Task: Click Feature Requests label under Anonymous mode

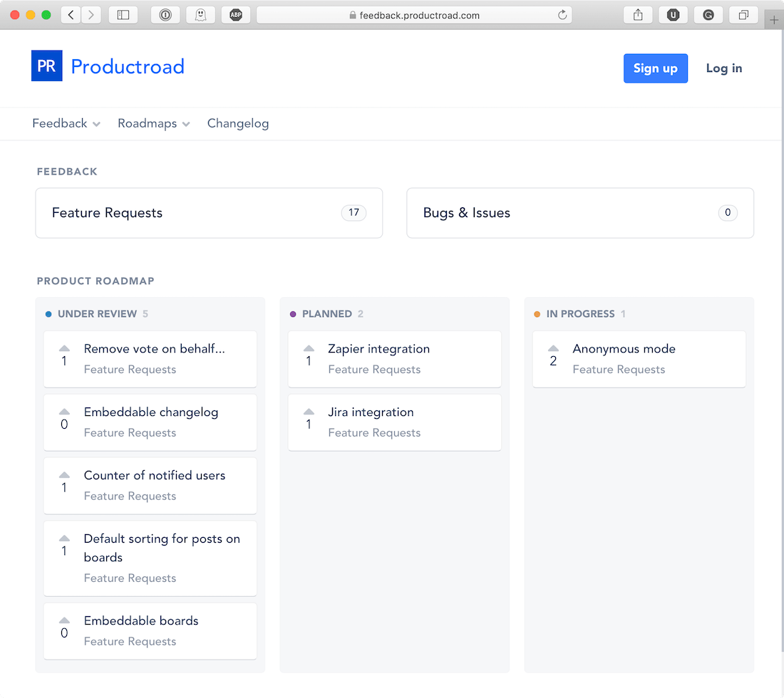Action: (619, 369)
